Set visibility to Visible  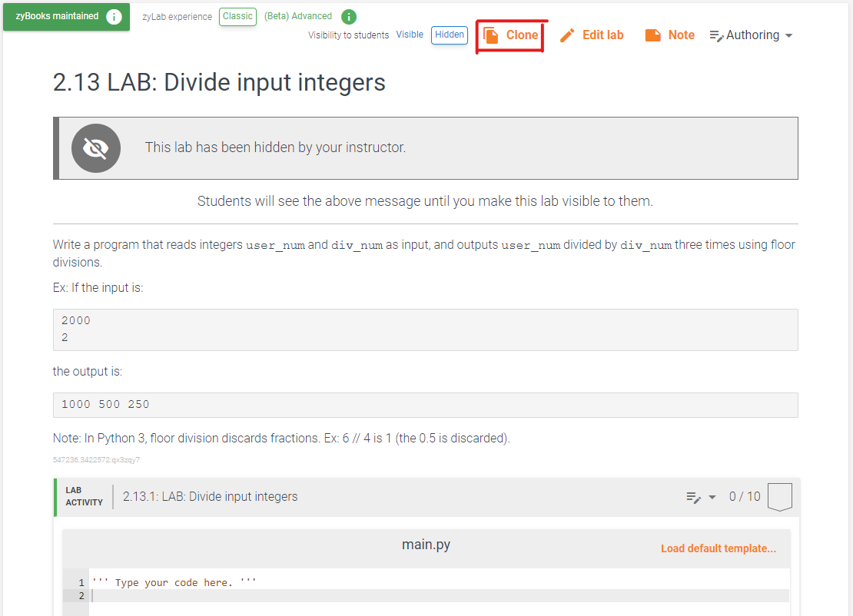[410, 35]
